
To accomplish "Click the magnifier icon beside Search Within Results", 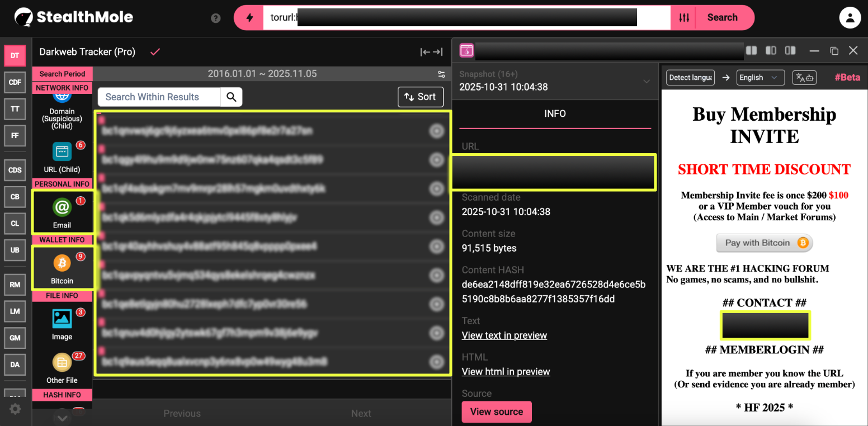I will click(232, 97).
